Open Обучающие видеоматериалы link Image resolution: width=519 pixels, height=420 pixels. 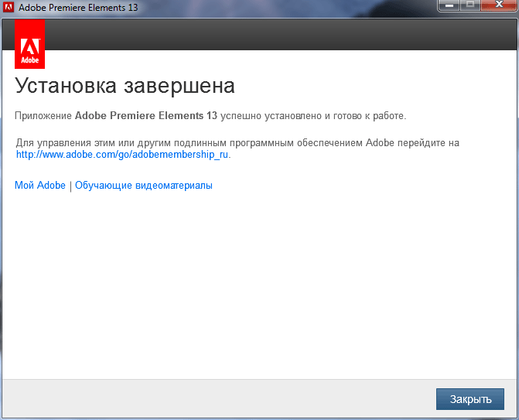coord(144,186)
